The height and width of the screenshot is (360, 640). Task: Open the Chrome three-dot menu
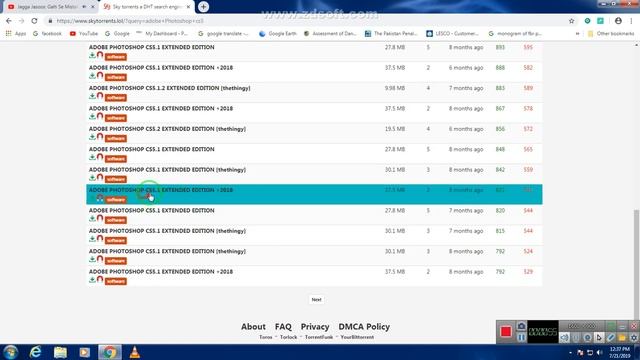pos(631,21)
